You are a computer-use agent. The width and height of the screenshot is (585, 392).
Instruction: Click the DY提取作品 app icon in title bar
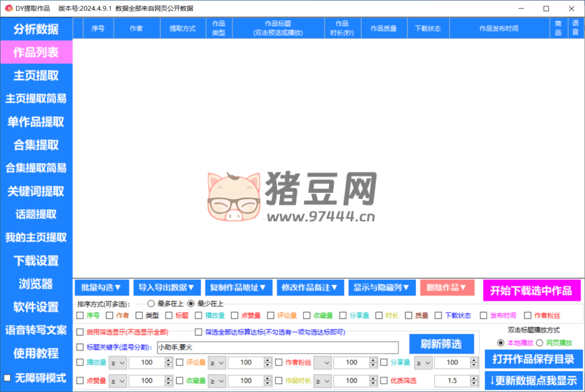[9, 8]
